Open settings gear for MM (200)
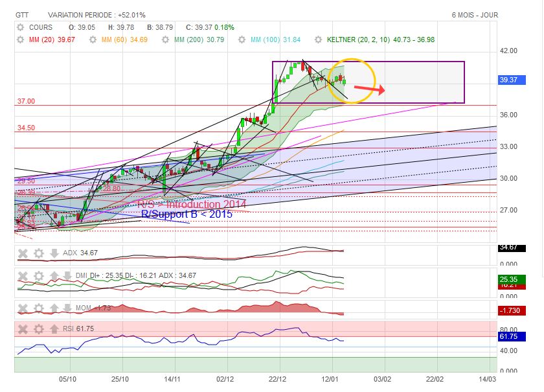Viewport: 544px width, 392px height. 166,40
